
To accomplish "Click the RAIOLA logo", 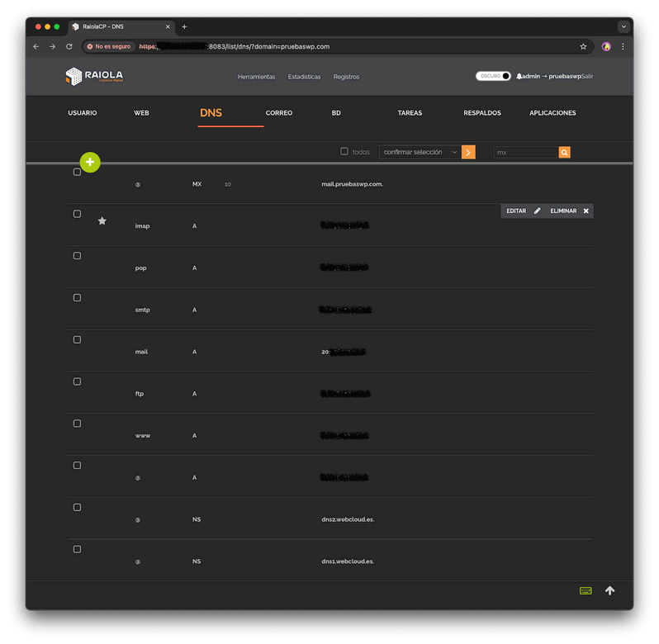I will pyautogui.click(x=94, y=76).
